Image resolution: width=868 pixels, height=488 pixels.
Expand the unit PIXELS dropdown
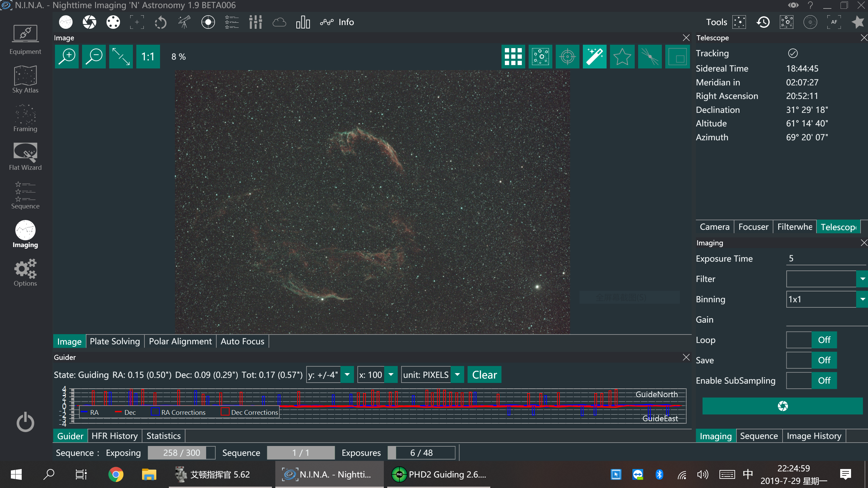point(457,374)
